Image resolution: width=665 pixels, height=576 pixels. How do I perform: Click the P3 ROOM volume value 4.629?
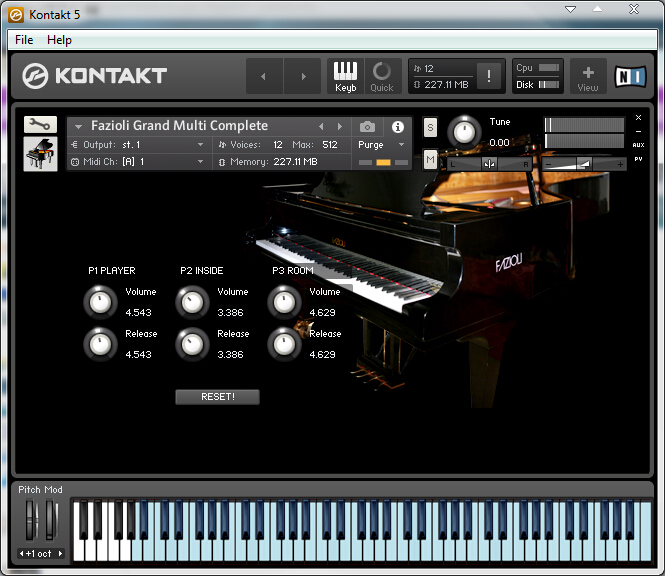[322, 313]
